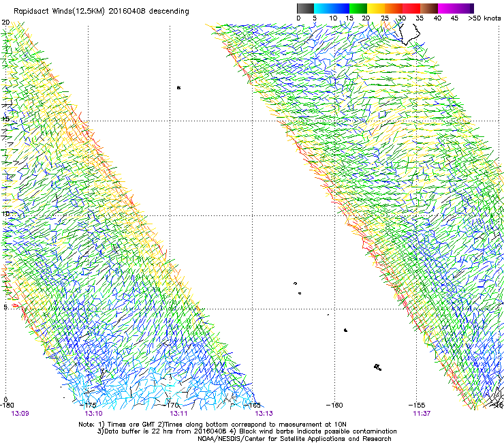Click the legend tick label '25'
The image size is (504, 443).
385,18
